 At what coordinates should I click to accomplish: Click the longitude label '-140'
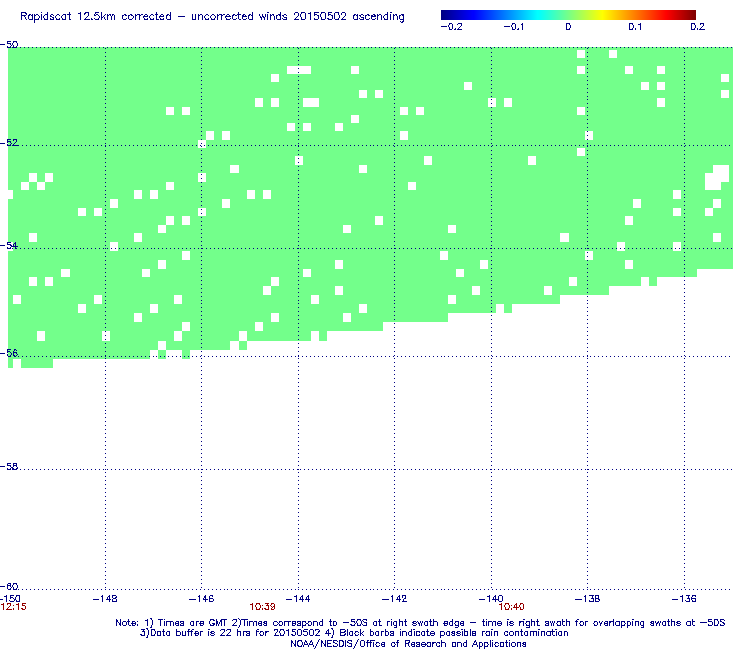point(491,599)
